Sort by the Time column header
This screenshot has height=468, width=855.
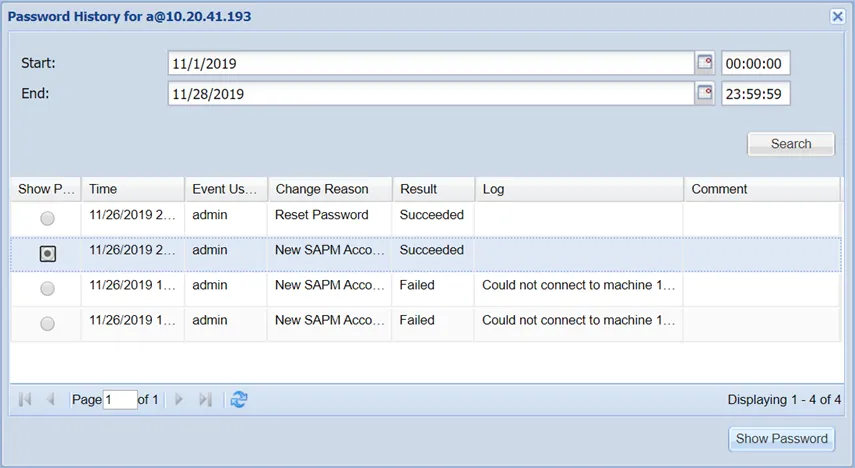(133, 189)
